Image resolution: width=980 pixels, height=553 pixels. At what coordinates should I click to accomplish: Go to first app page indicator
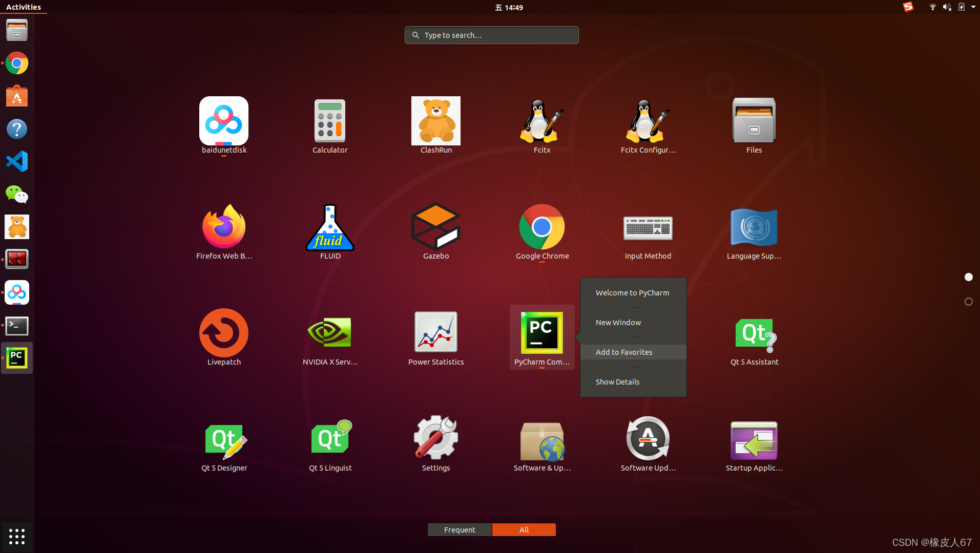pyautogui.click(x=968, y=277)
